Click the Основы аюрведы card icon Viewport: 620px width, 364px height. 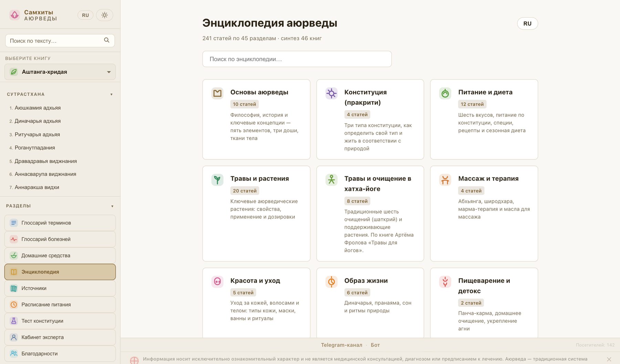(217, 93)
